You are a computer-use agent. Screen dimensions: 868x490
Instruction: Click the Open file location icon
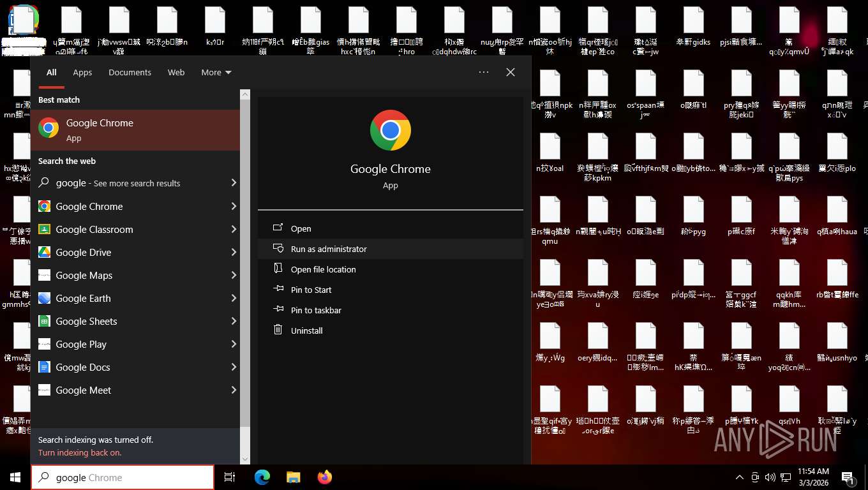tap(278, 269)
